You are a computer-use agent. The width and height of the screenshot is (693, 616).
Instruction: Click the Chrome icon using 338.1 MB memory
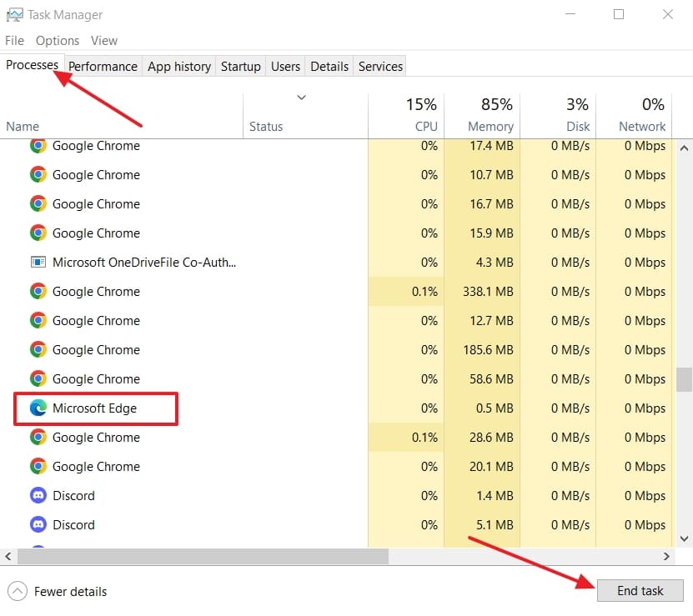pyautogui.click(x=38, y=291)
